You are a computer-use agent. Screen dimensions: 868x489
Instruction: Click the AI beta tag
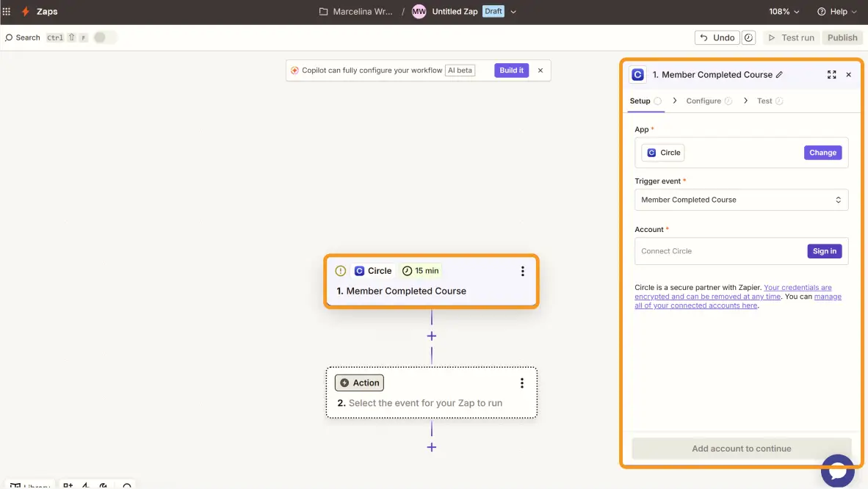[x=460, y=70]
